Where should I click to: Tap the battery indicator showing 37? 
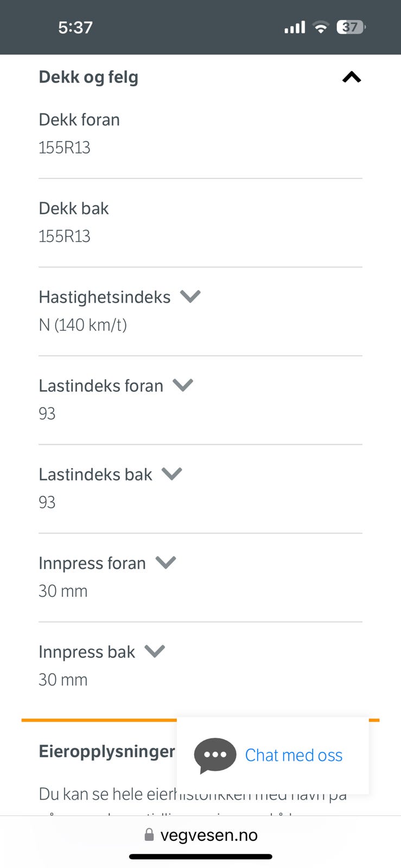click(351, 27)
